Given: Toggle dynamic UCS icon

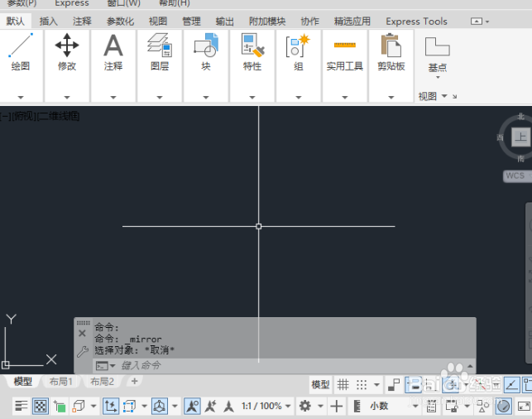Looking at the screenshot, I should [111, 406].
